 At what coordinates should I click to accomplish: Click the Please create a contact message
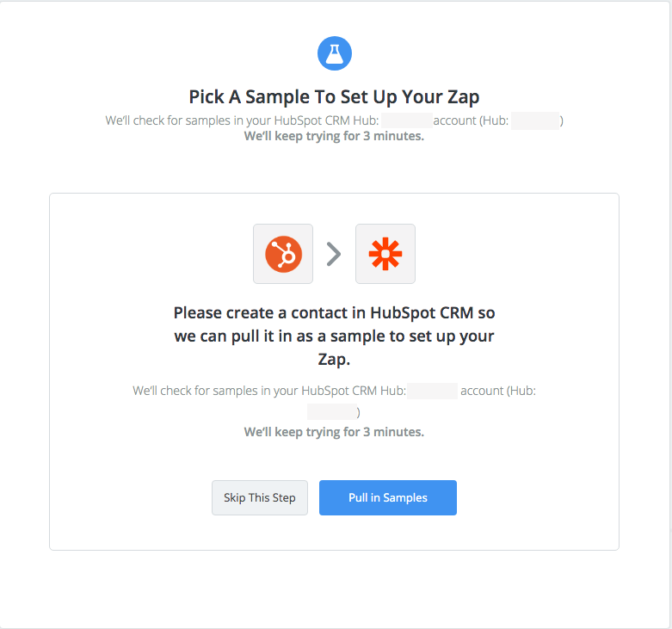click(335, 336)
